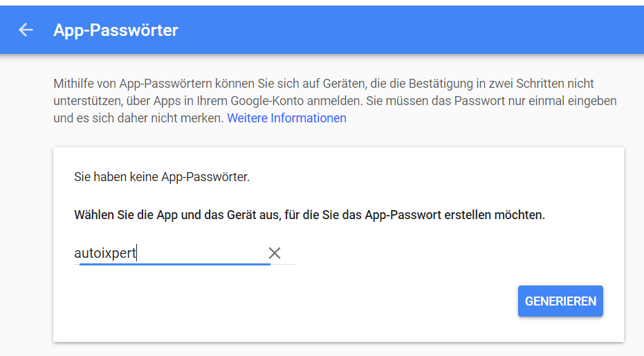
Task: Click the App-Passwörter page title
Action: click(116, 30)
